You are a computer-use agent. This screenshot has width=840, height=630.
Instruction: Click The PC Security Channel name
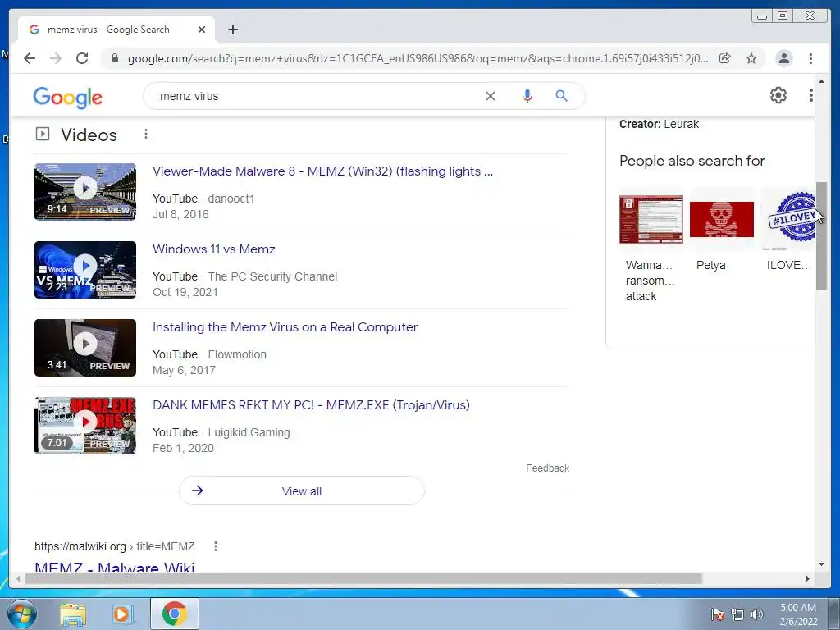pyautogui.click(x=272, y=276)
